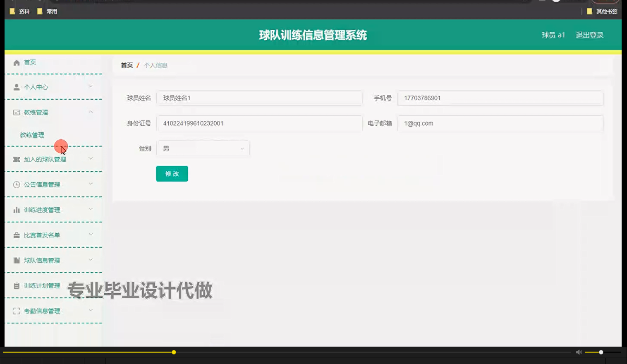The height and width of the screenshot is (364, 627).
Task: Click the 考勤信息管理 bracket icon
Action: click(17, 311)
